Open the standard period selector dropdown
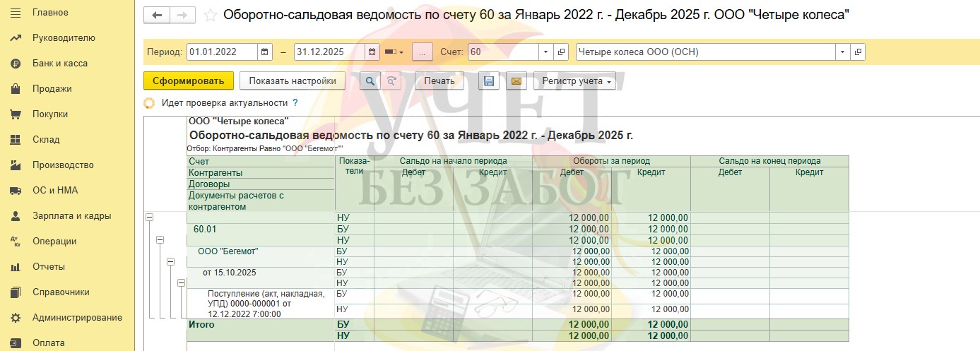 point(394,52)
